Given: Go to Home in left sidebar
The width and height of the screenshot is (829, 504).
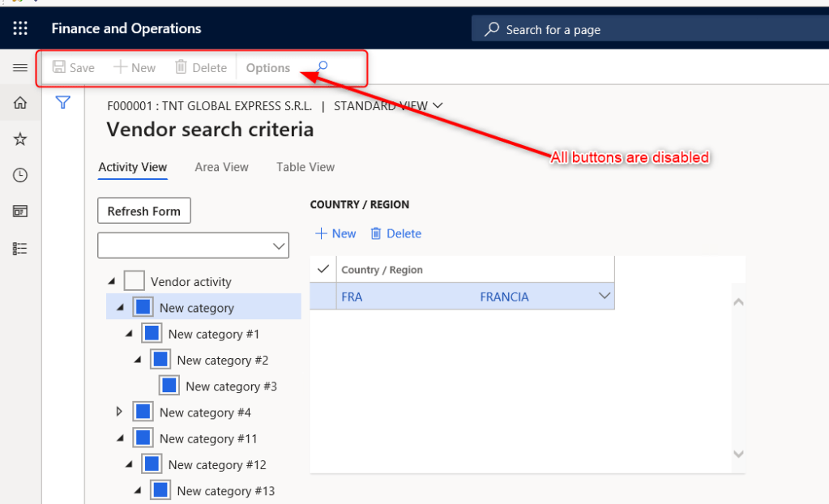Looking at the screenshot, I should click(x=20, y=103).
